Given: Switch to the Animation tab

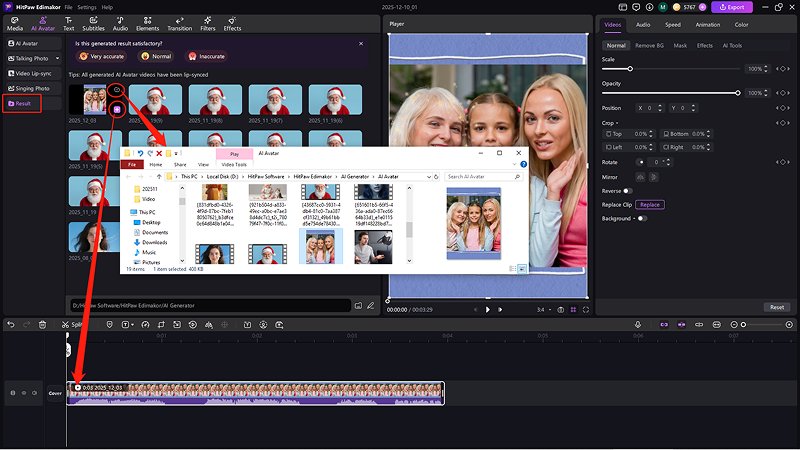Looking at the screenshot, I should [x=707, y=24].
